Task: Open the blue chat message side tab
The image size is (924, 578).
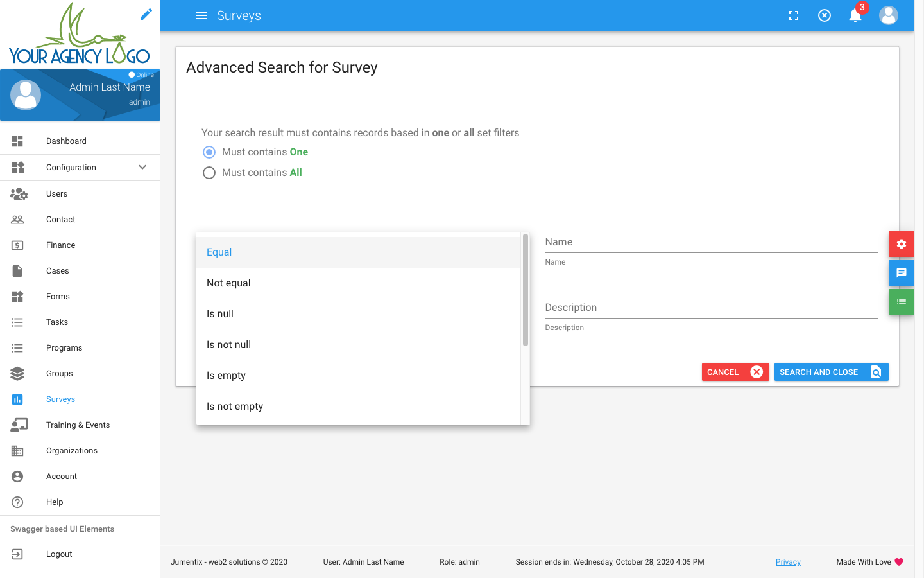Action: pos(902,273)
